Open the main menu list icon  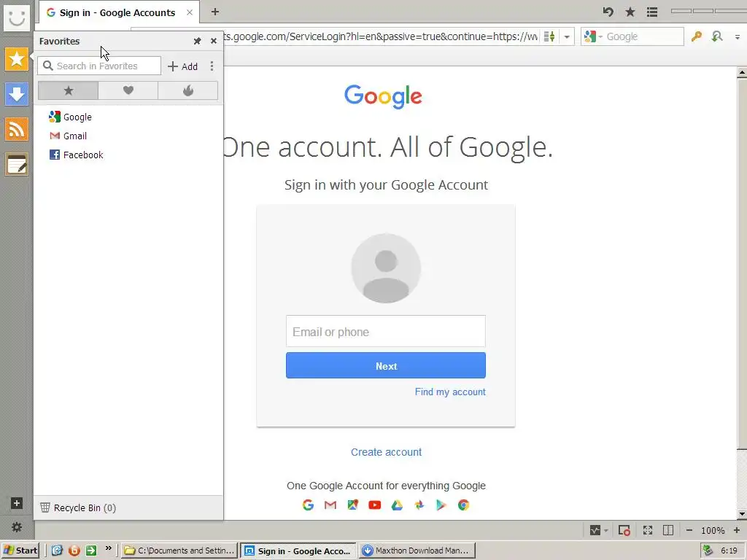pos(652,12)
